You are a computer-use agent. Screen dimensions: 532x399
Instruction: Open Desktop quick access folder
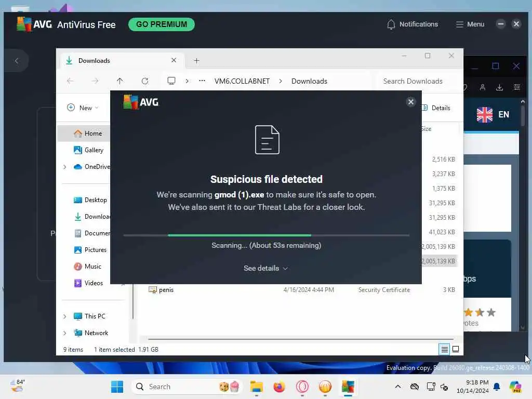point(90,200)
